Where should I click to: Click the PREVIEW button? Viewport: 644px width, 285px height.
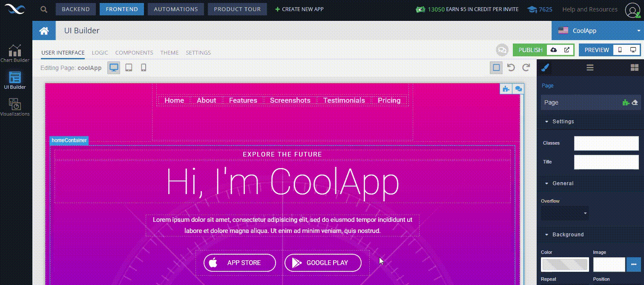pos(597,50)
